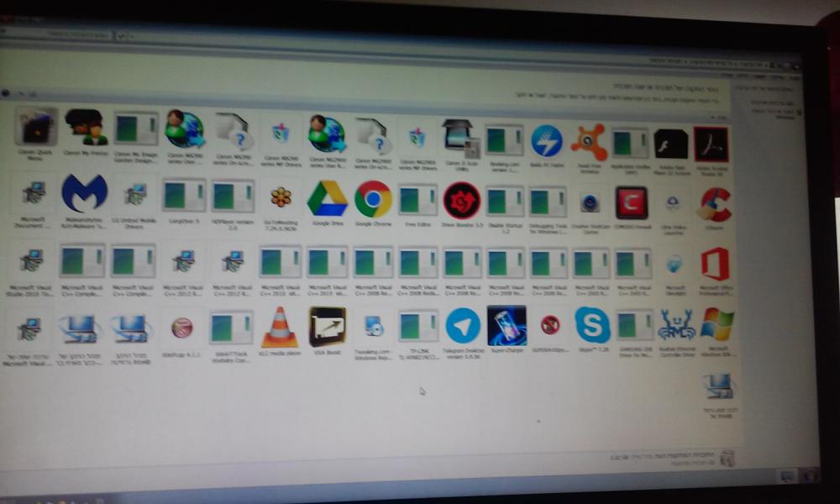Screen dimensions: 840x504
Task: Select the Disable Startup 1.2 entry
Action: (505, 202)
